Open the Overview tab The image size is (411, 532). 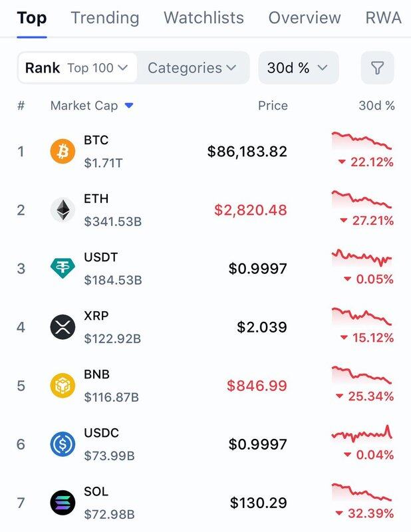[305, 17]
